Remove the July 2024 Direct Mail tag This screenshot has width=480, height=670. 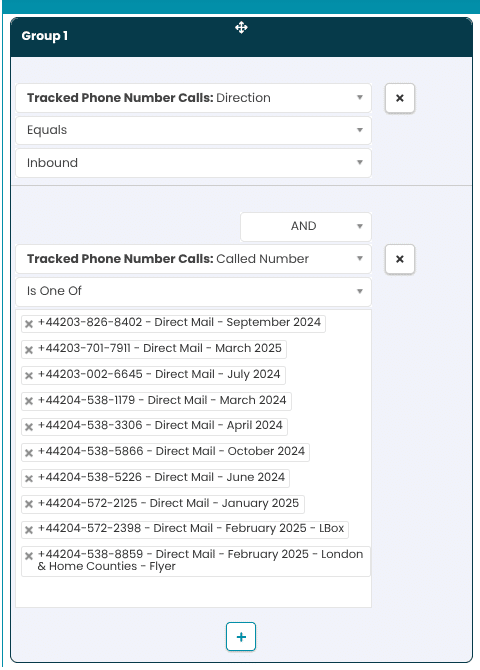[29, 376]
